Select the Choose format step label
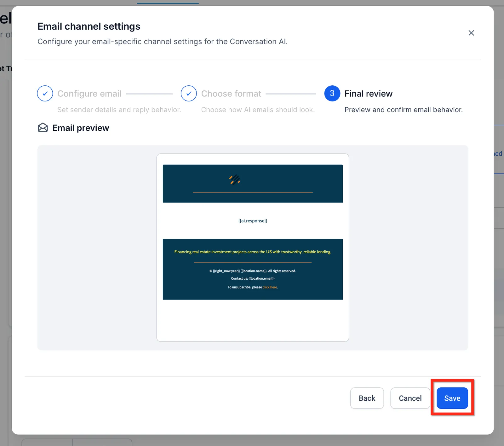 pos(231,94)
